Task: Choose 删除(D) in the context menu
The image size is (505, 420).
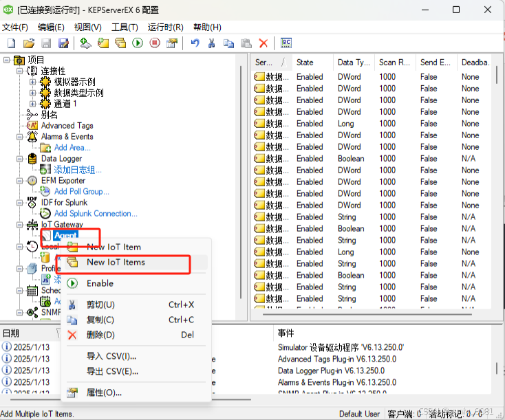Action: pyautogui.click(x=136, y=335)
